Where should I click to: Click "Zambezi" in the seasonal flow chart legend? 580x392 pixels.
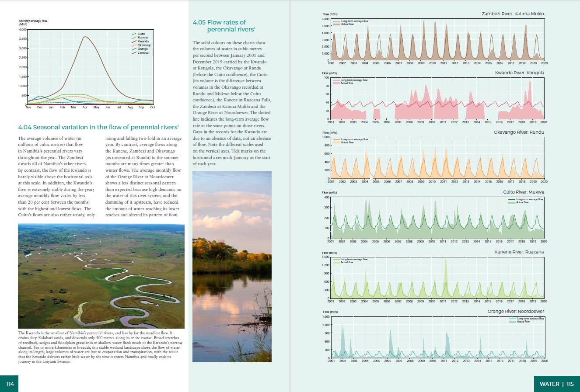[143, 53]
